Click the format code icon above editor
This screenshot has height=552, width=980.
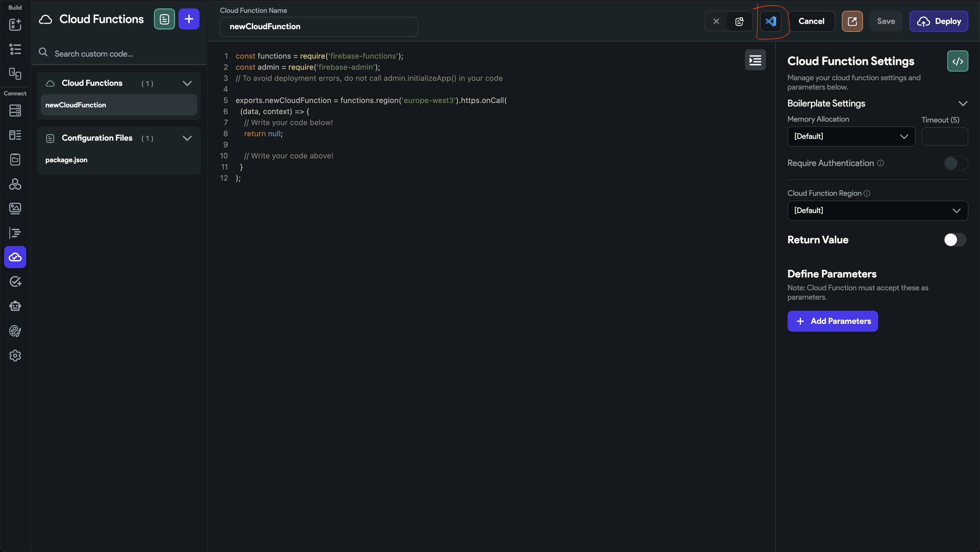pyautogui.click(x=755, y=60)
